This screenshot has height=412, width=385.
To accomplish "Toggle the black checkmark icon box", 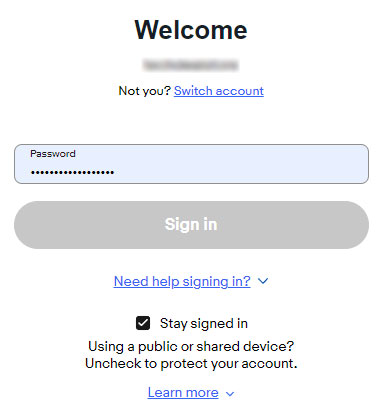I will pyautogui.click(x=143, y=323).
